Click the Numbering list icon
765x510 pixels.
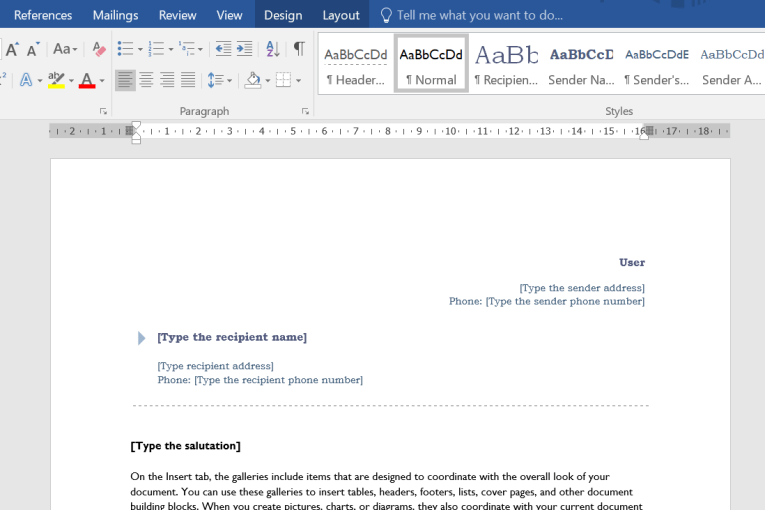click(156, 49)
